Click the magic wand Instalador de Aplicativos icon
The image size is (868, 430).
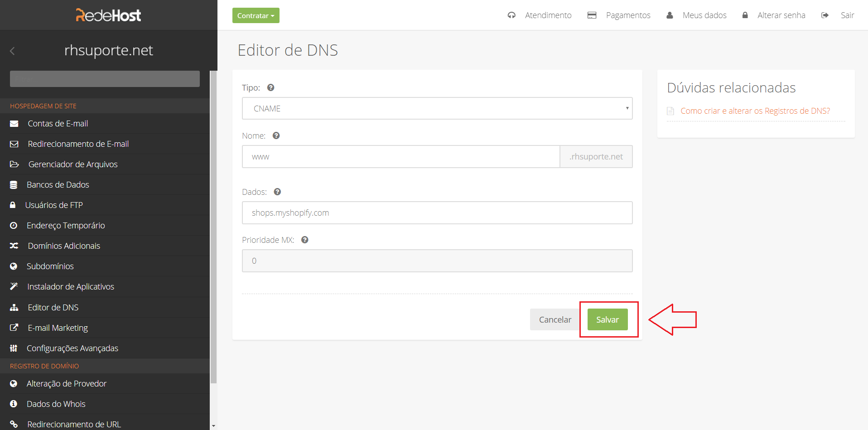[14, 286]
